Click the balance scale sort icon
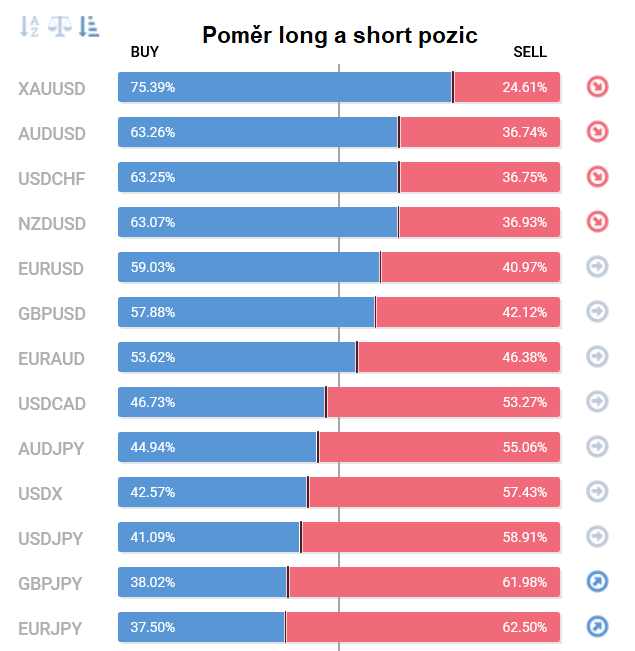The height and width of the screenshot is (651, 635). coord(59,27)
